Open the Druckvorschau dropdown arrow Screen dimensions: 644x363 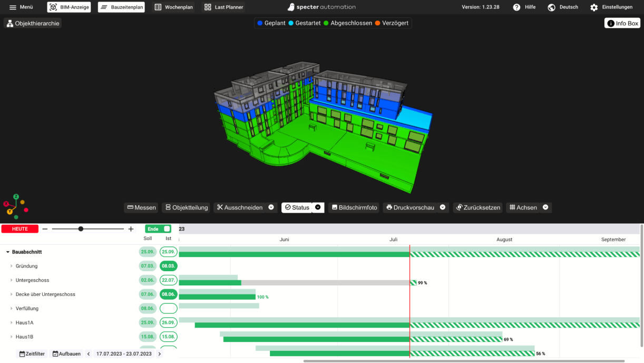click(443, 207)
